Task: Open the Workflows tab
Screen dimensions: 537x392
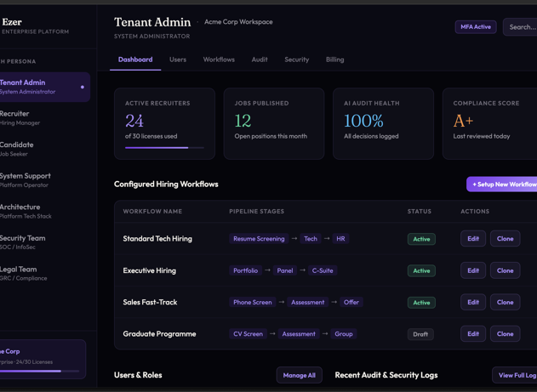Action: (219, 60)
